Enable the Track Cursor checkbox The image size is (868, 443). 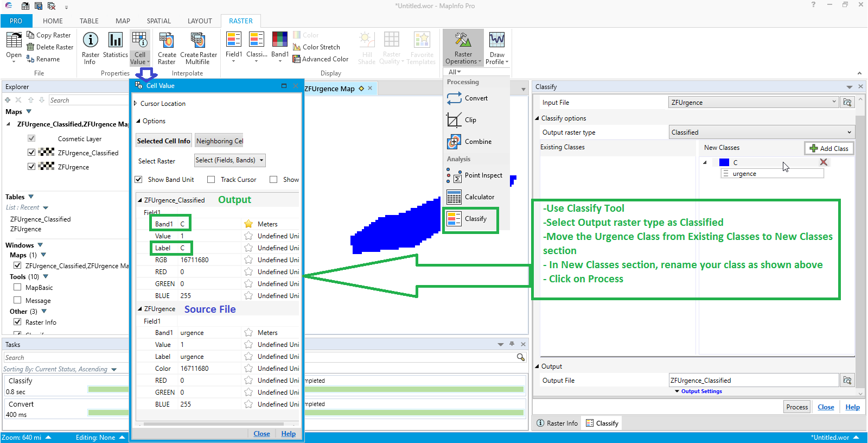(211, 180)
